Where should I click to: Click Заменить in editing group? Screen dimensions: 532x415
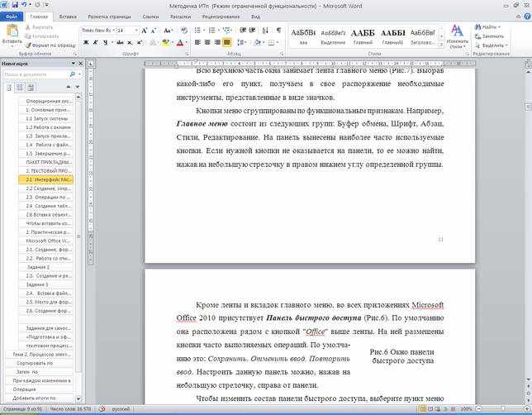point(490,36)
